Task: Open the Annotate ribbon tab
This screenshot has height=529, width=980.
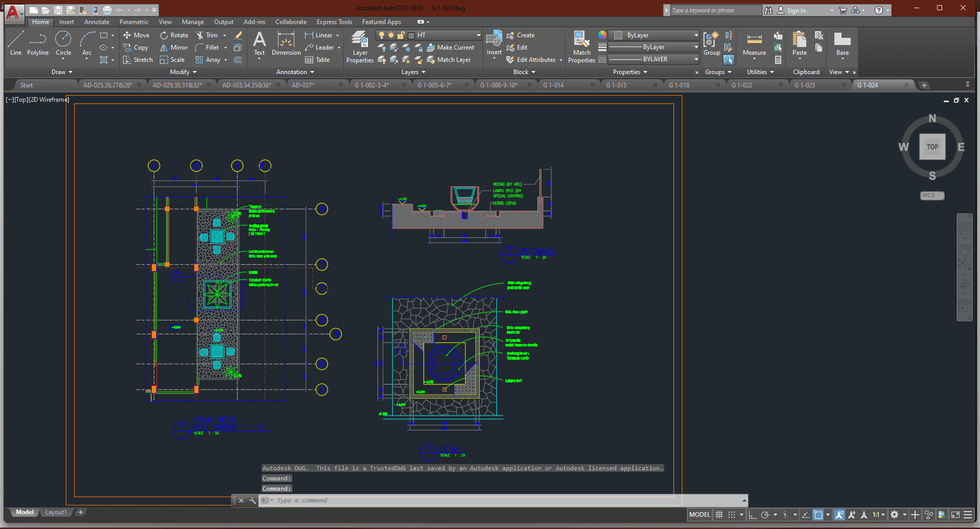Action: (x=97, y=22)
